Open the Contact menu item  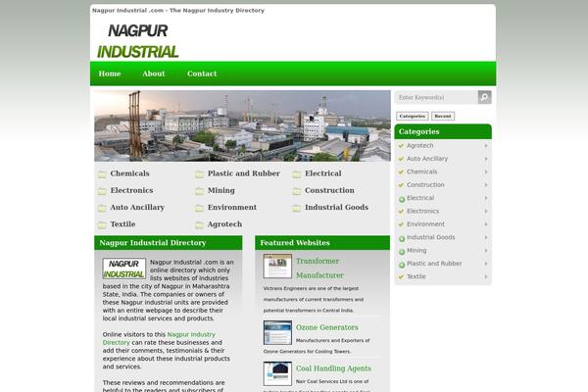tap(202, 73)
